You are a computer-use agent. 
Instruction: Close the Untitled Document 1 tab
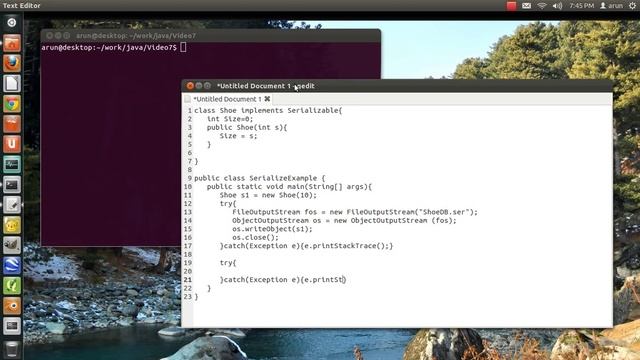pyautogui.click(x=267, y=99)
